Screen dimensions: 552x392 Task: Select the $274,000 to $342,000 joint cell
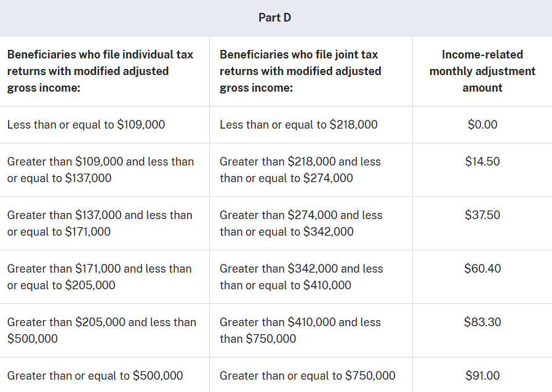tap(301, 223)
